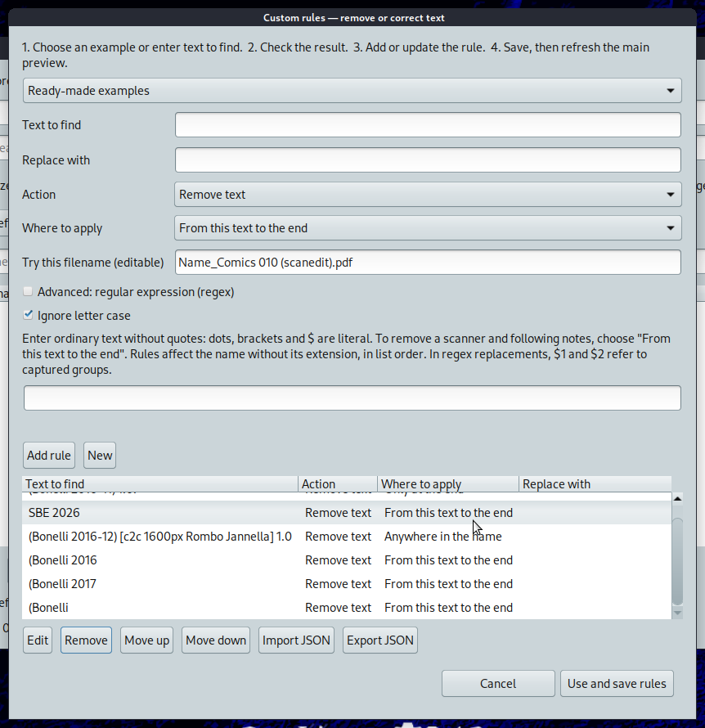Enable Advanced regular expression checkbox
The image size is (705, 728).
point(28,291)
